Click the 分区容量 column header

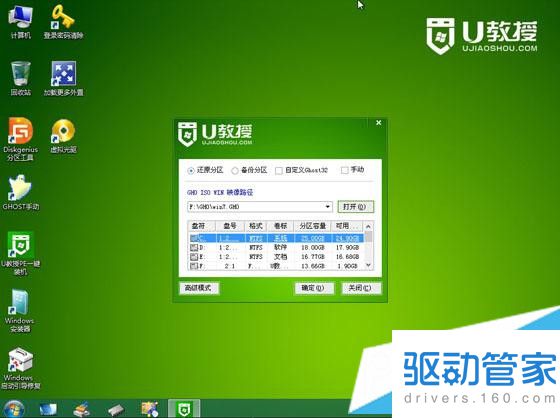(313, 226)
